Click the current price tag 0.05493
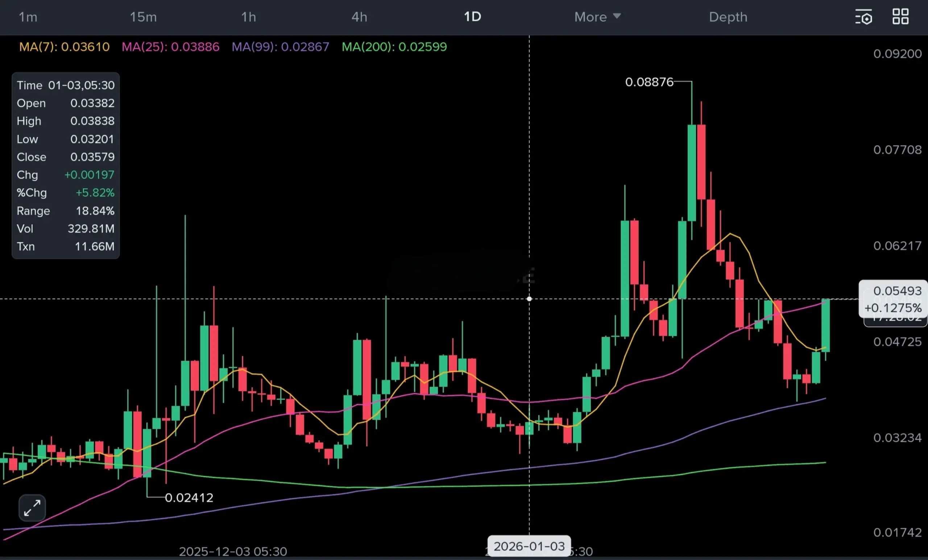This screenshot has height=560, width=928. 892,299
